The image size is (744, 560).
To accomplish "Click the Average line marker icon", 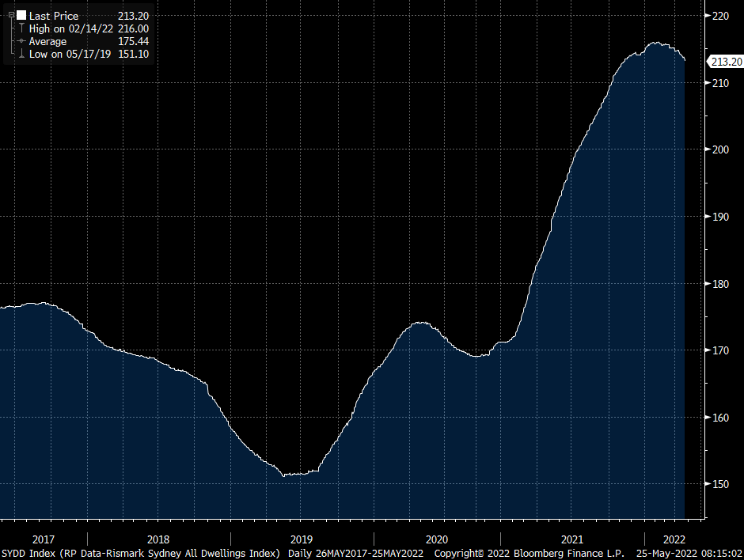I will [x=21, y=41].
